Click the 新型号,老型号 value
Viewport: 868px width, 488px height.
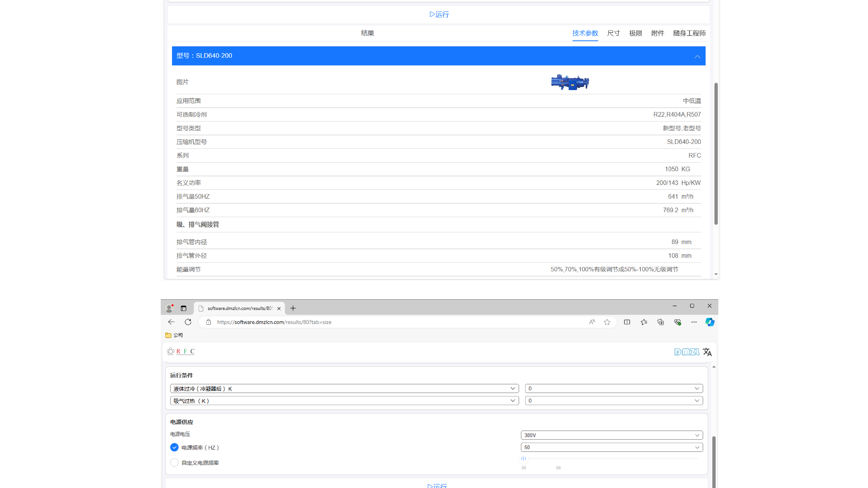tap(682, 128)
